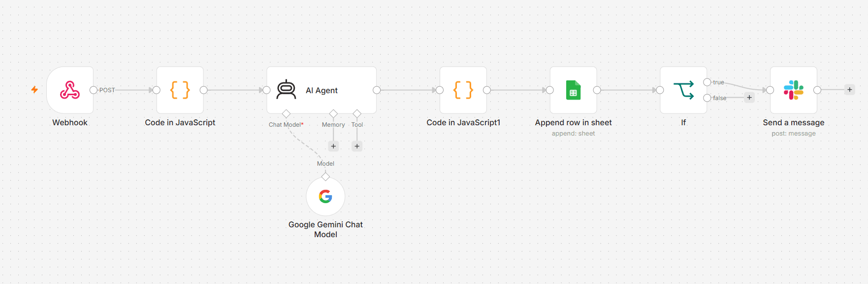
Task: Click the AI Agent output connector
Action: [x=377, y=90]
